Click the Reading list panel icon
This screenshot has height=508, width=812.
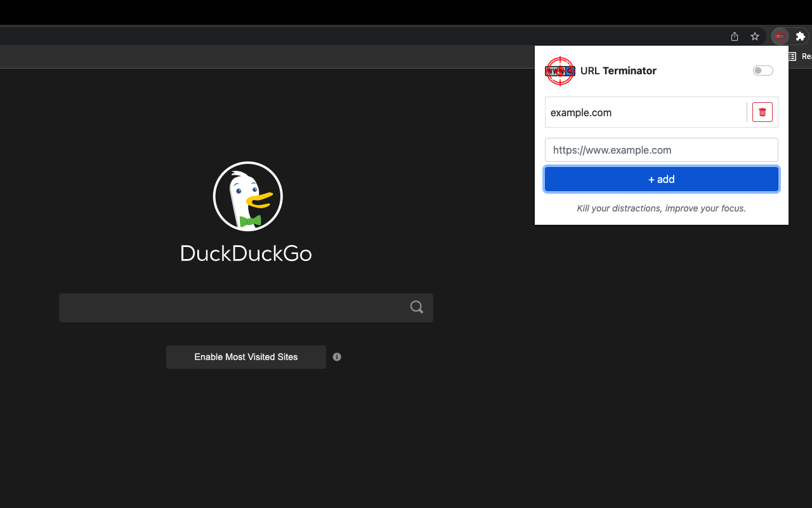(791, 56)
